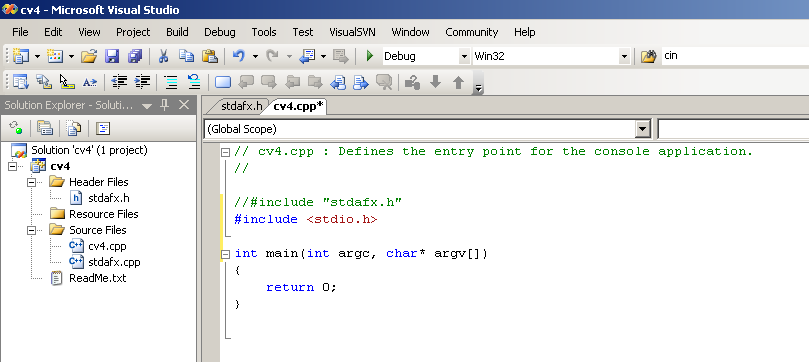809x362 pixels.
Task: Open the File menu
Action: [x=20, y=32]
